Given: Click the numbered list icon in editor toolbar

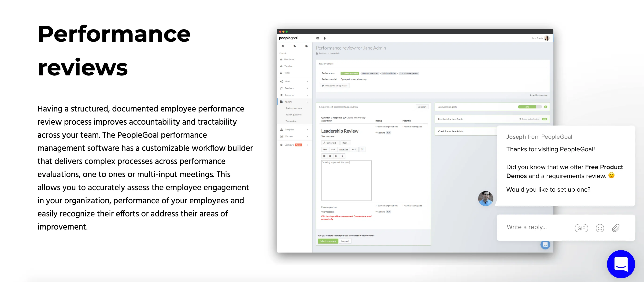Looking at the screenshot, I should click(324, 156).
